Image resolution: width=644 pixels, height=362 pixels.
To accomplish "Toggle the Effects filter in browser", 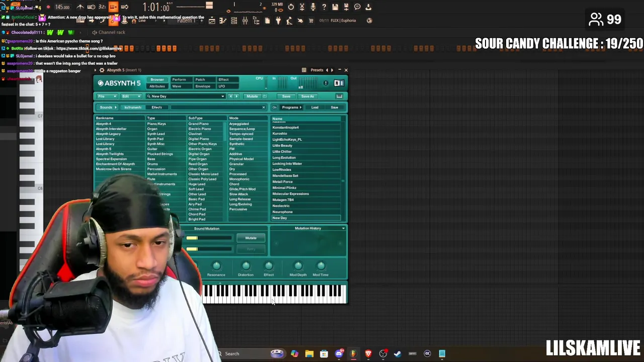I will (x=156, y=107).
